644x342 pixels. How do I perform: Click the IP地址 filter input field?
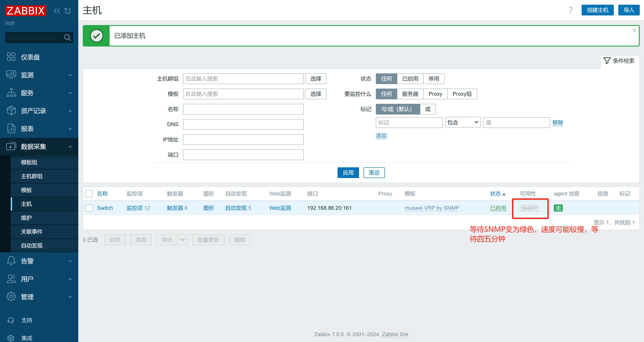(243, 140)
